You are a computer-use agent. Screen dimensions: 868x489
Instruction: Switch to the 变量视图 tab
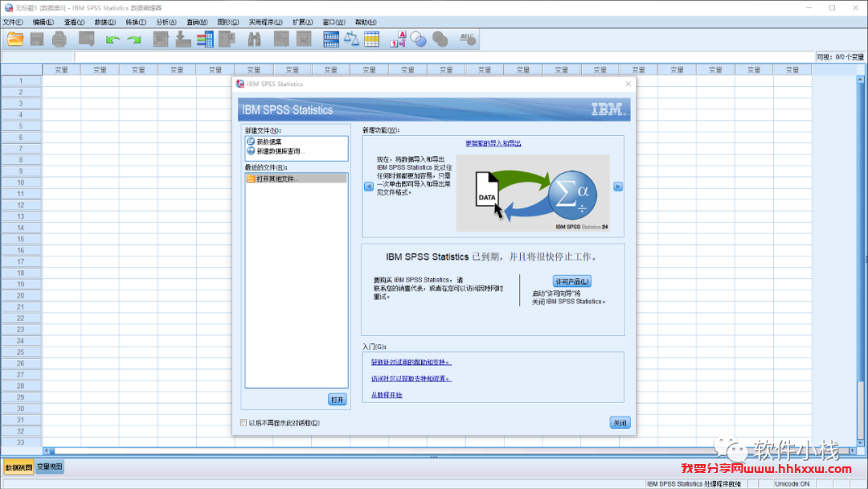(49, 466)
